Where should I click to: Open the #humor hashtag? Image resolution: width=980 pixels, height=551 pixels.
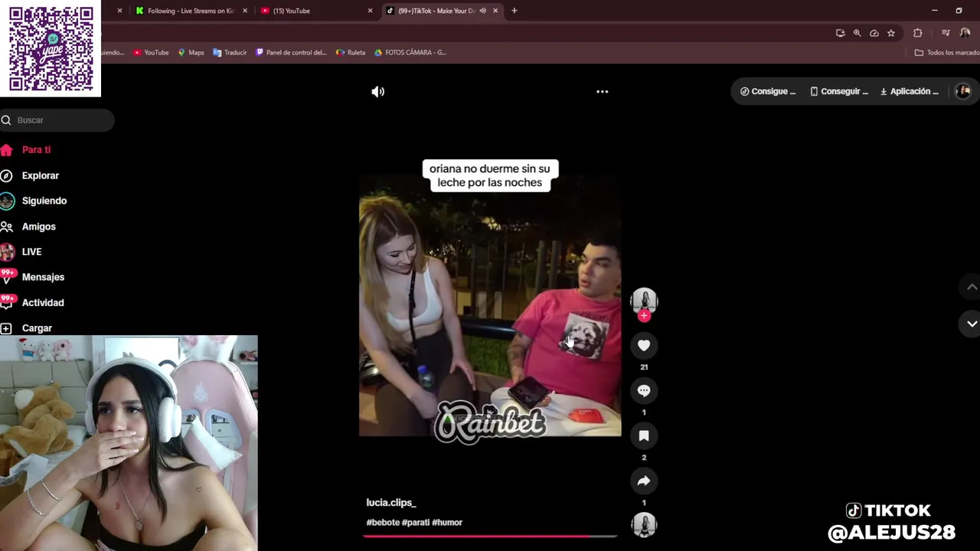pyautogui.click(x=447, y=523)
